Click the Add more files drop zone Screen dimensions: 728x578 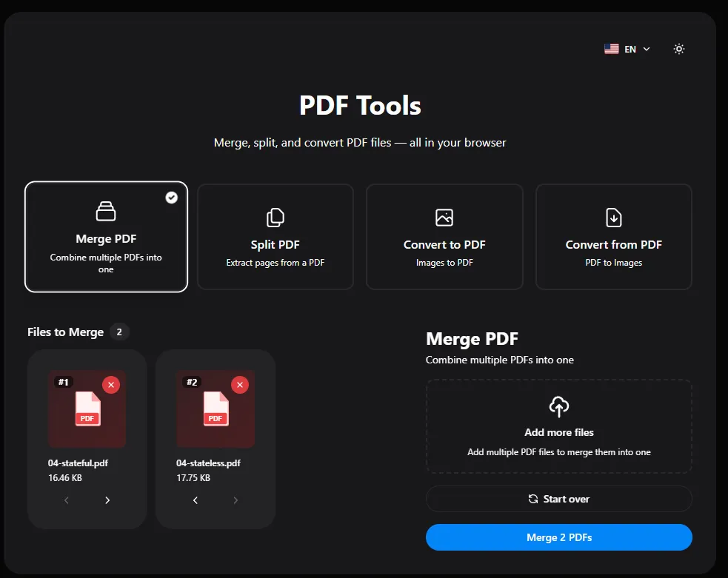(558, 426)
